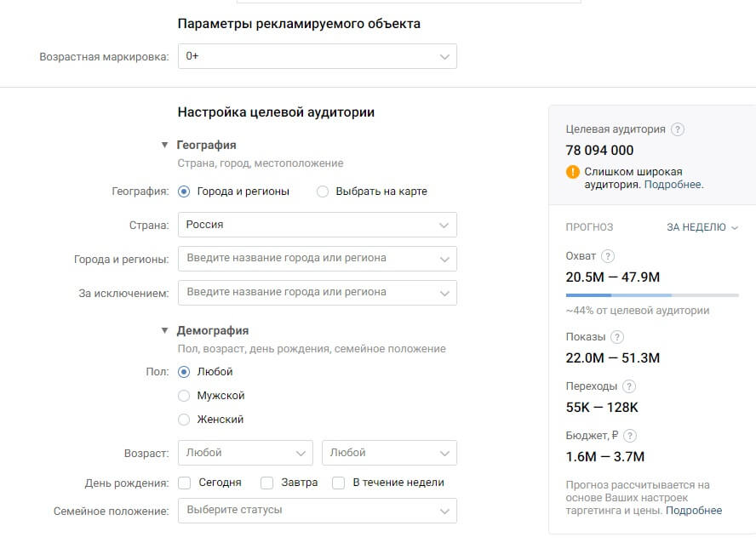Image resolution: width=756 pixels, height=543 pixels.
Task: Click the reach value 20.5M — 47.9M
Action: [x=613, y=277]
